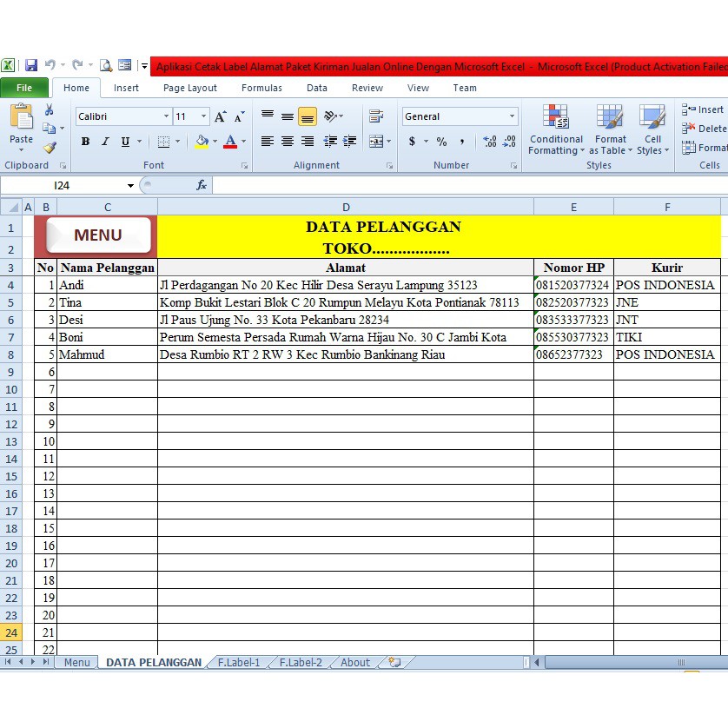
Task: Toggle Italic formatting
Action: (105, 142)
